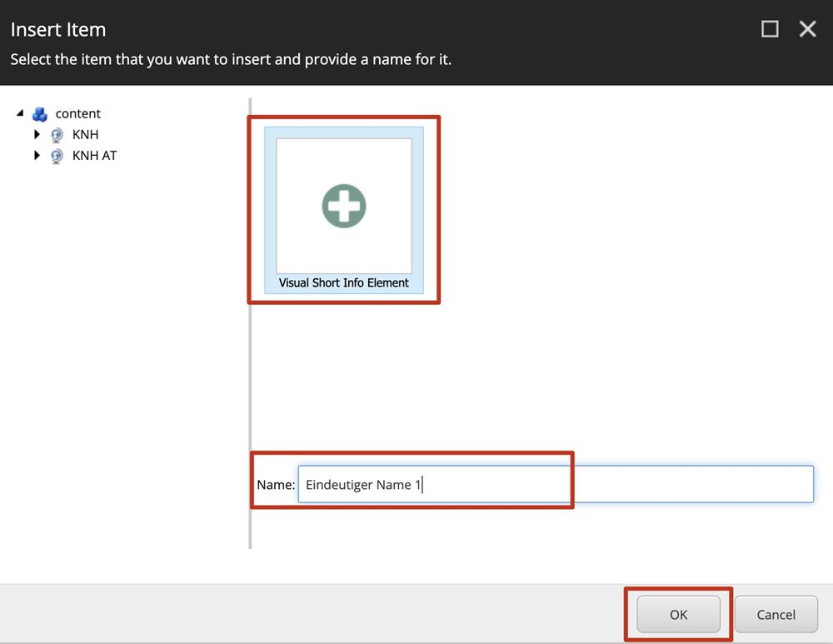
Task: Click the Name: label before the text field
Action: click(275, 485)
